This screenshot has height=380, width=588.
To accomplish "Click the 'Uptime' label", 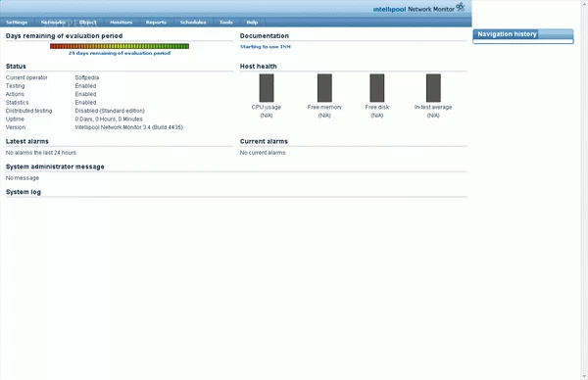I will click(15, 119).
